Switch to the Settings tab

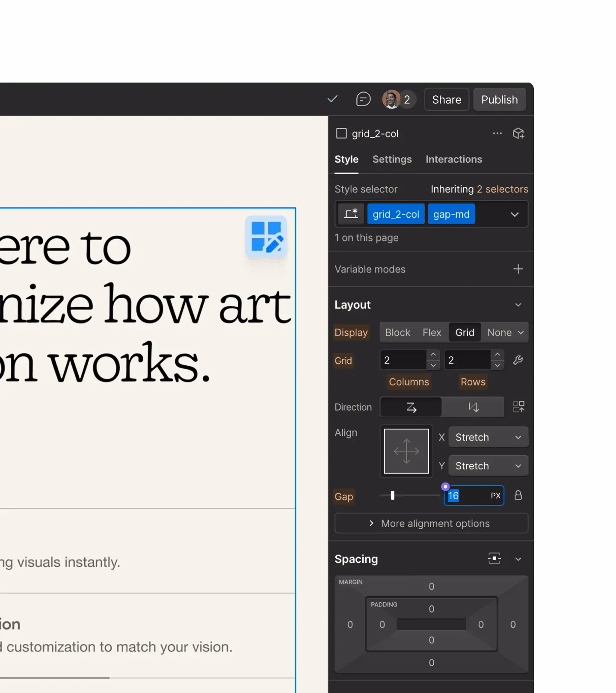pos(392,159)
